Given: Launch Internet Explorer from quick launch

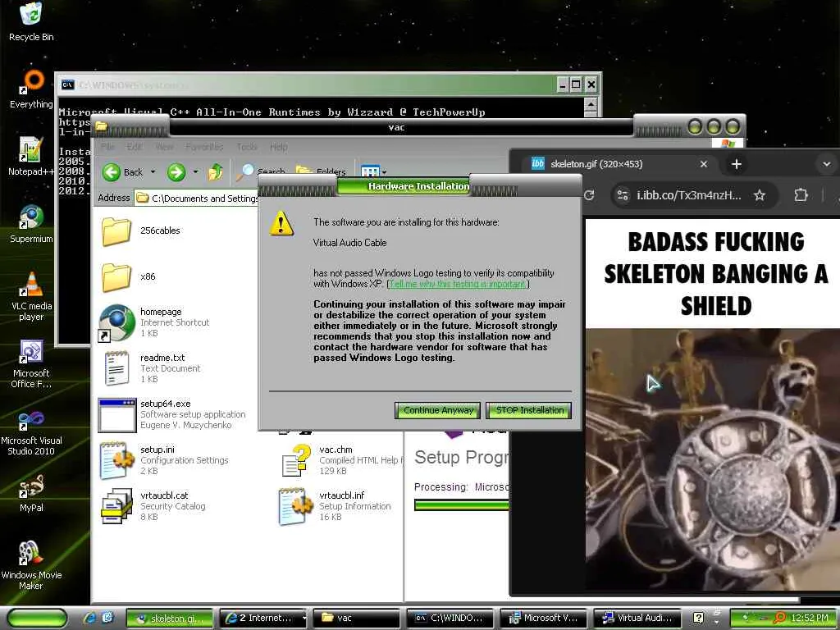Looking at the screenshot, I should 89,618.
